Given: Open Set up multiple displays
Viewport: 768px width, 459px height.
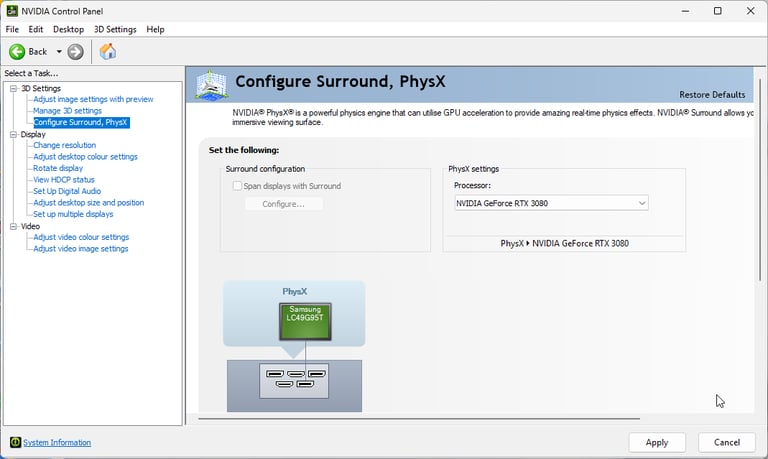Looking at the screenshot, I should pyautogui.click(x=73, y=214).
